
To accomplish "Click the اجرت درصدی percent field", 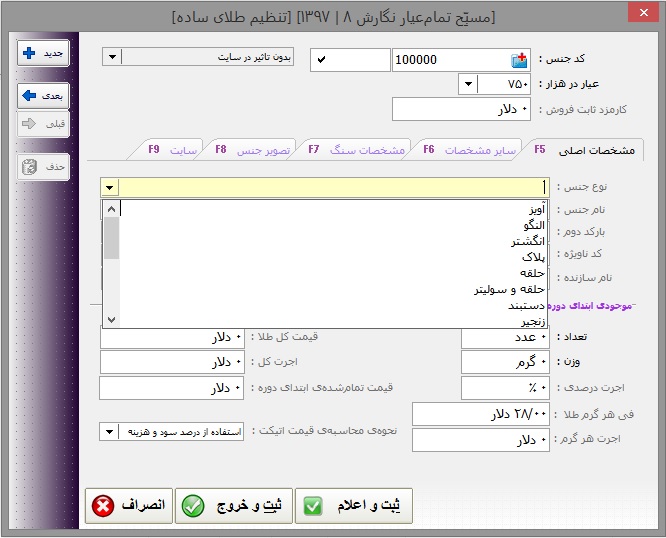I will coord(505,388).
